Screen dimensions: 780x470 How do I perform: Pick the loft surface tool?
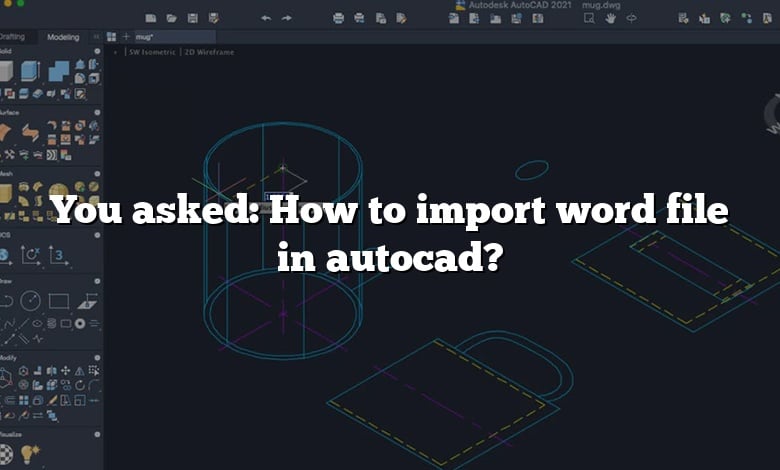pyautogui.click(x=30, y=133)
